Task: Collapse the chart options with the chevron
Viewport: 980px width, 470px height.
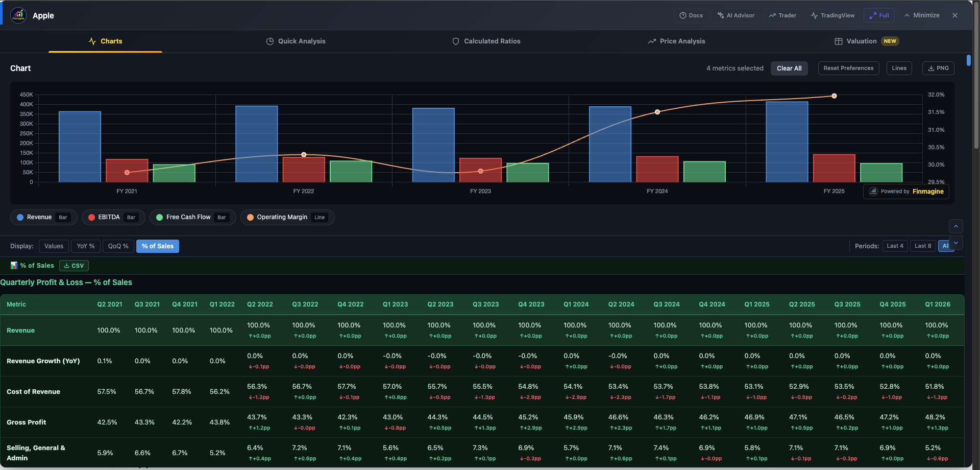Action: tap(956, 226)
